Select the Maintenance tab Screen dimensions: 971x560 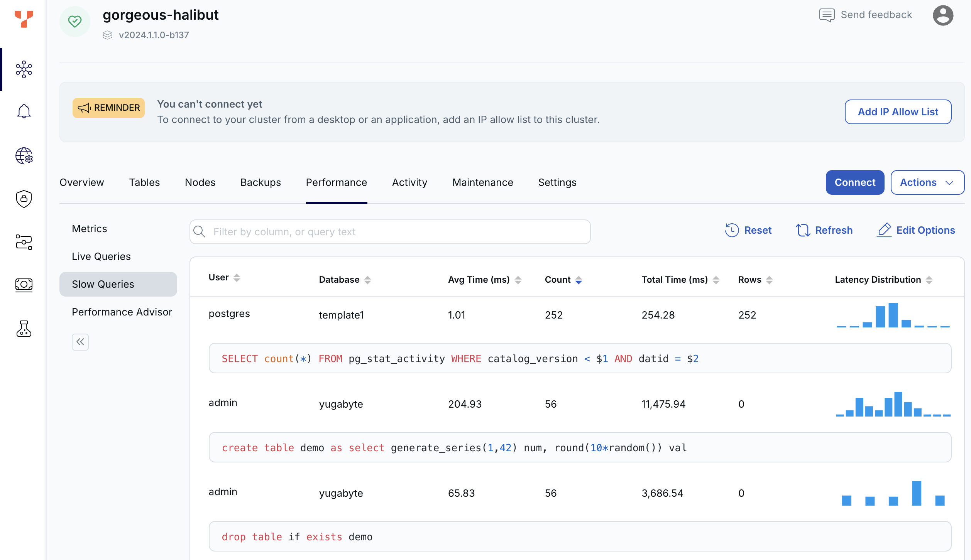click(483, 182)
